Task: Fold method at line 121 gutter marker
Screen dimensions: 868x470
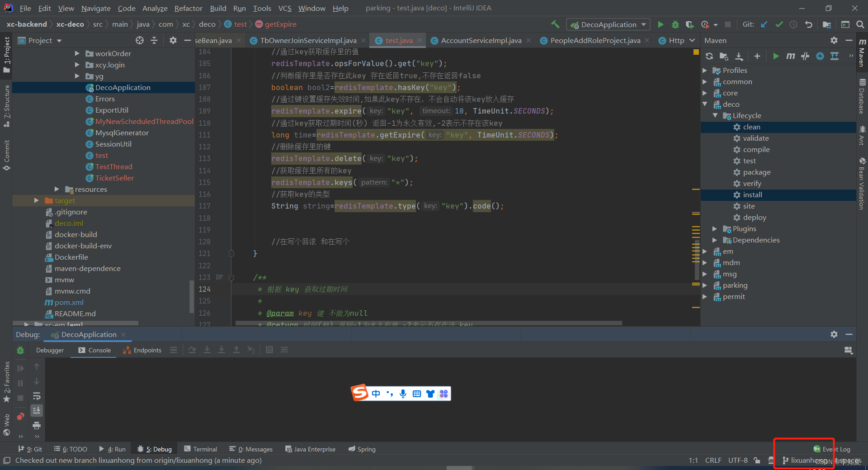Action: 231,253
